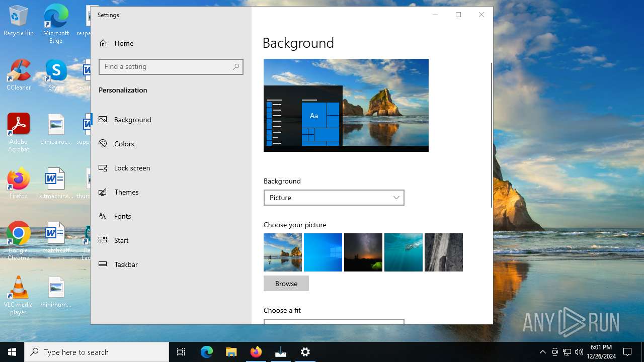Open the Action Center notifications icon

pos(627,352)
